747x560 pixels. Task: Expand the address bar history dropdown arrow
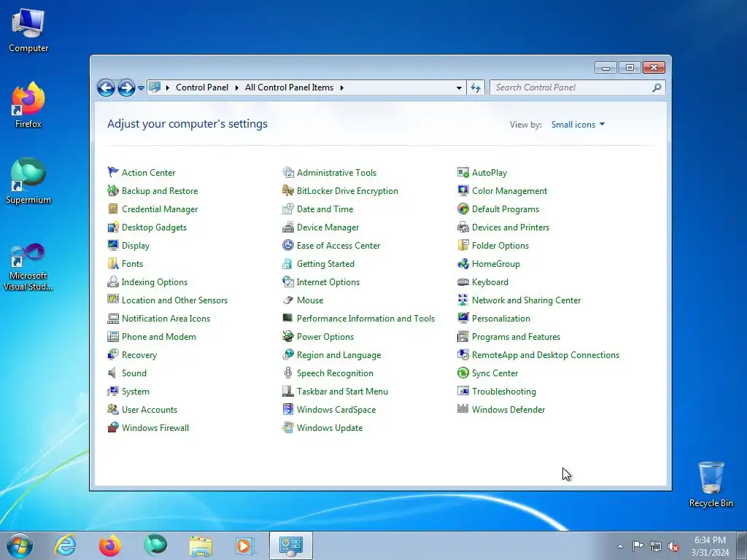(x=459, y=87)
